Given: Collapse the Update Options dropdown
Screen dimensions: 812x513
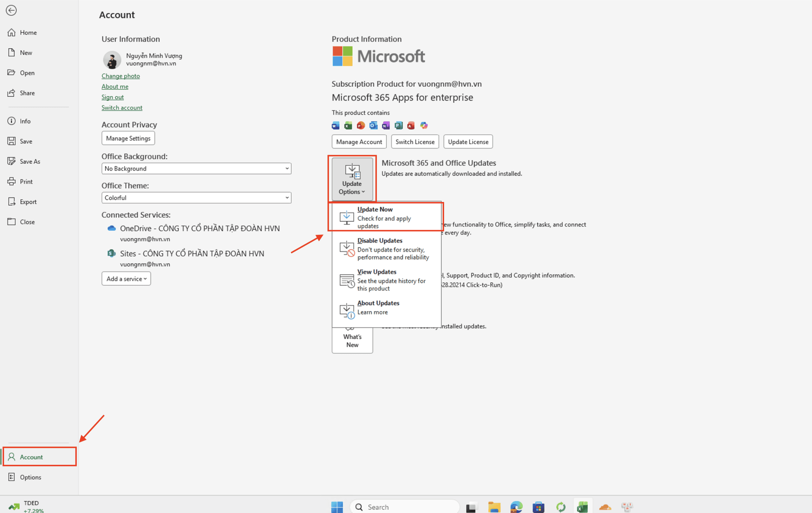Looking at the screenshot, I should [352, 179].
